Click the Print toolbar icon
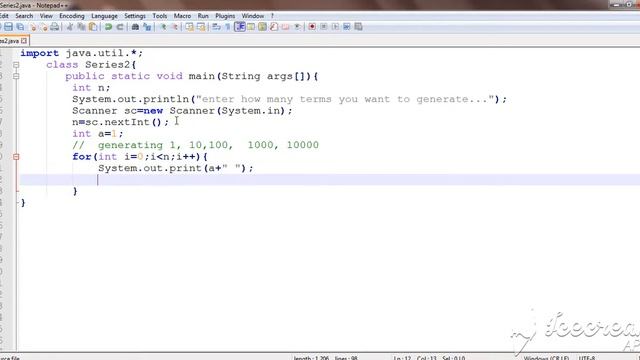Image resolution: width=640 pixels, height=360 pixels. (x=55, y=27)
